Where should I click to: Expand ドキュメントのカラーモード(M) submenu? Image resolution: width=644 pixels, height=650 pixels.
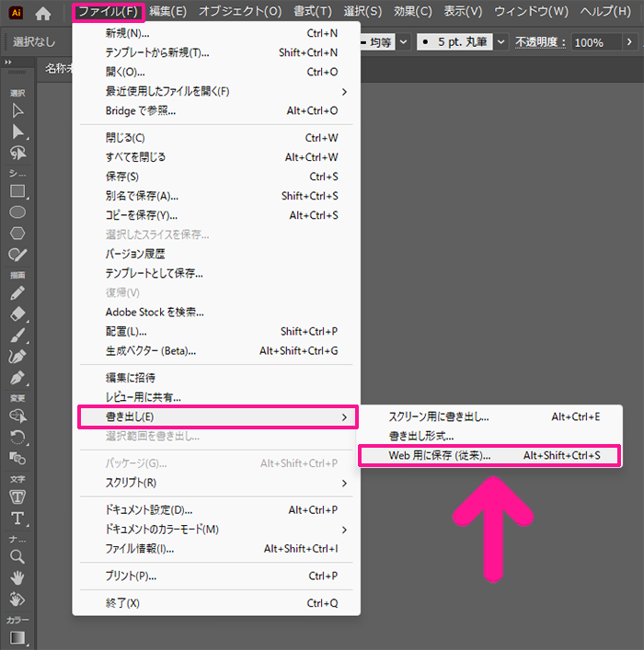click(x=216, y=530)
